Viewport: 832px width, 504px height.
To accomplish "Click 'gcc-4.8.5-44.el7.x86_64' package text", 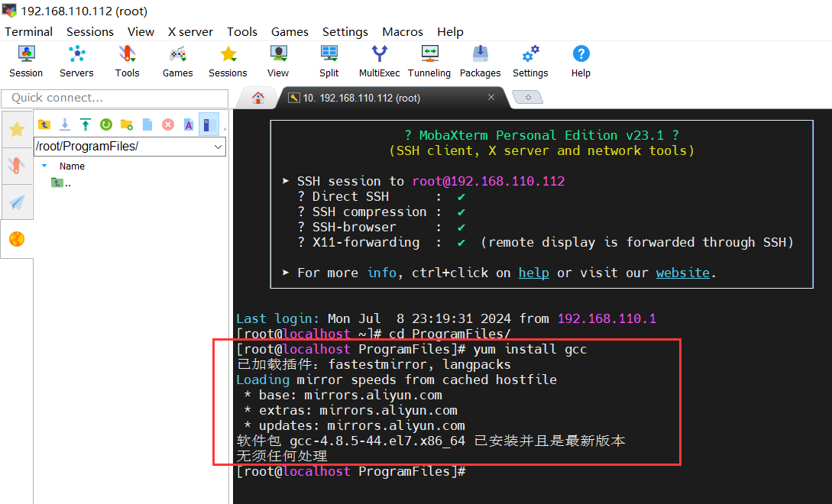I will pyautogui.click(x=377, y=441).
